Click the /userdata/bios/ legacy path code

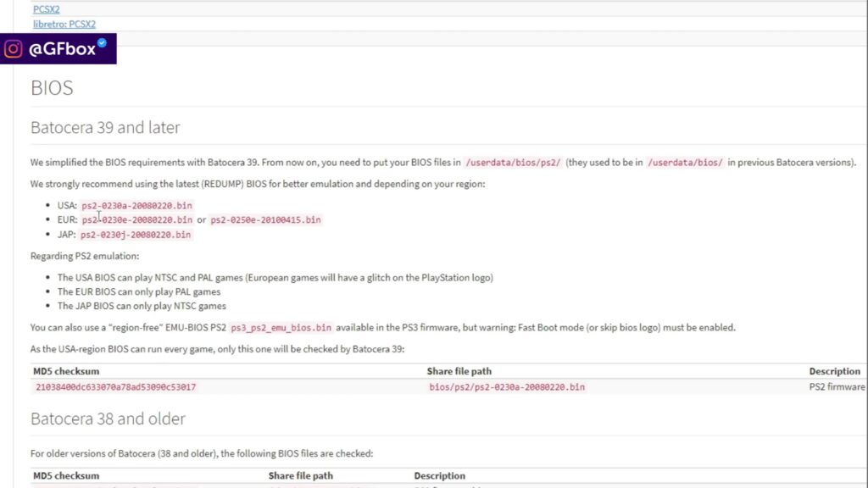pyautogui.click(x=685, y=163)
